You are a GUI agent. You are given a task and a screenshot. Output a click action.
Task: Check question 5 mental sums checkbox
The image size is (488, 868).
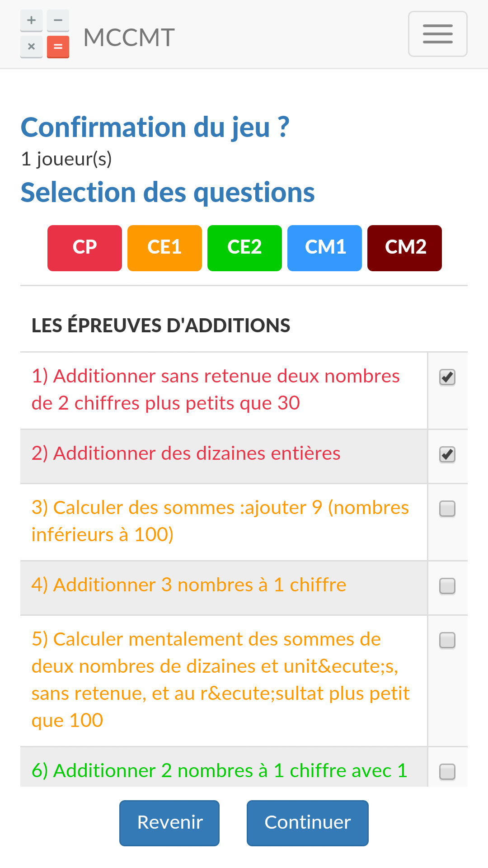(x=447, y=641)
